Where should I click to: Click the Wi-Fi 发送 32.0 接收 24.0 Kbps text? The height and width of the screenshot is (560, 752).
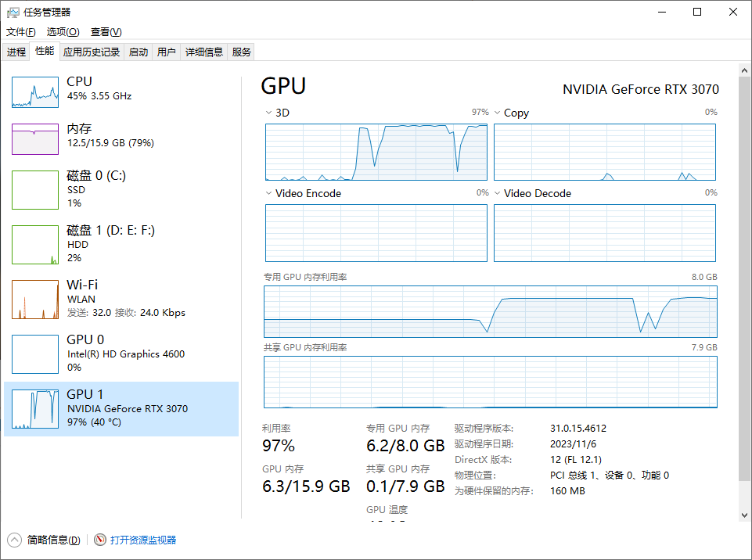[126, 313]
